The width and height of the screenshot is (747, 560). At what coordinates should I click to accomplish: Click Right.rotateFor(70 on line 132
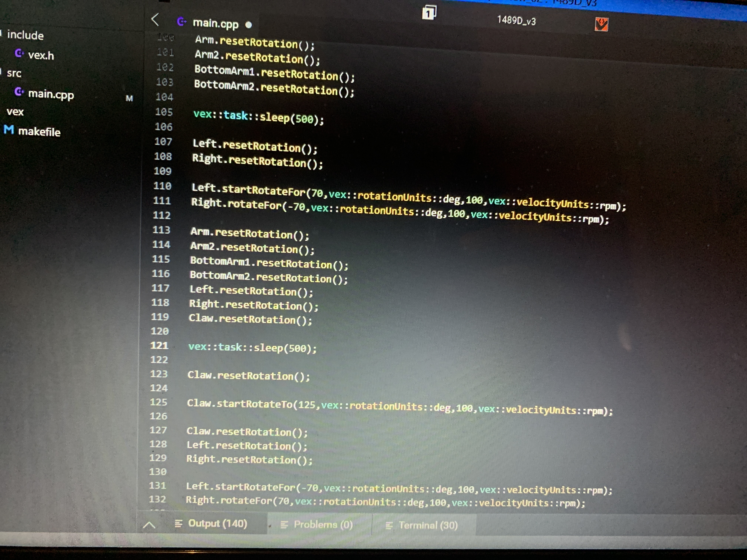(237, 501)
